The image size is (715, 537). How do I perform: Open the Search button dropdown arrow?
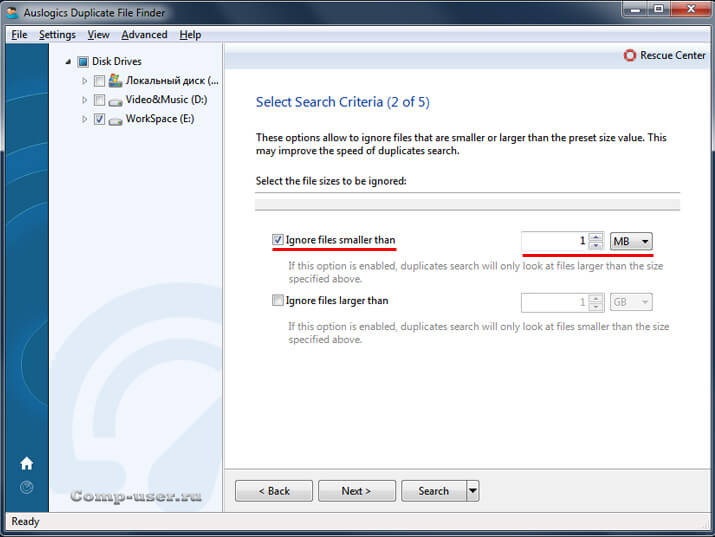472,491
